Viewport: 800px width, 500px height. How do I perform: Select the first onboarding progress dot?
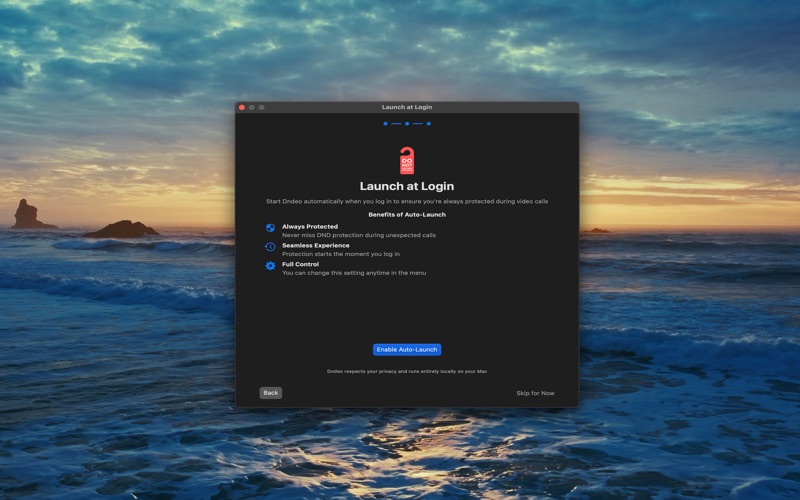tap(385, 123)
